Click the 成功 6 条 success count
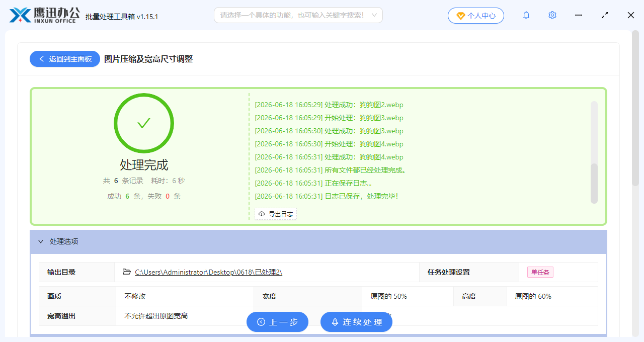Viewport: 644px width, 342px height. [x=124, y=196]
